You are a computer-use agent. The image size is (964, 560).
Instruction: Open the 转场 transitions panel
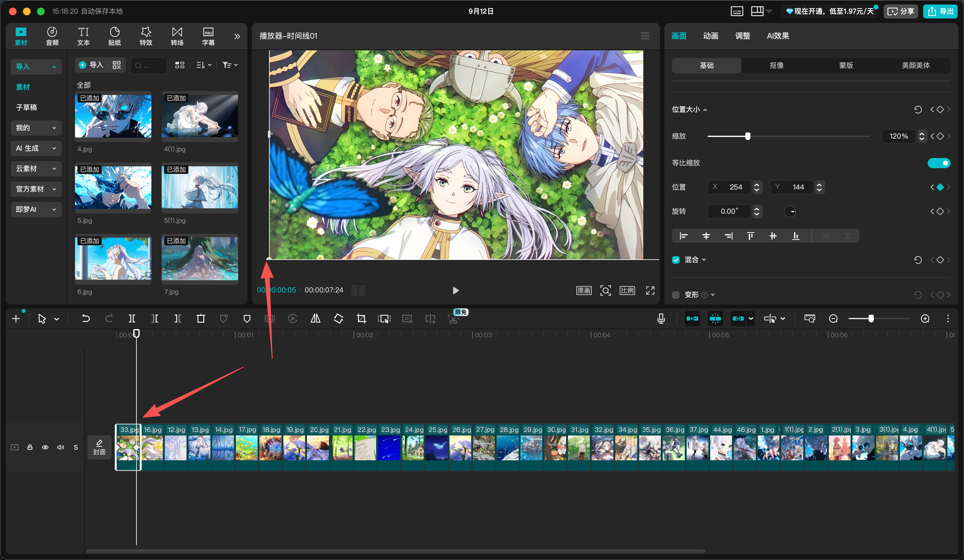point(177,36)
